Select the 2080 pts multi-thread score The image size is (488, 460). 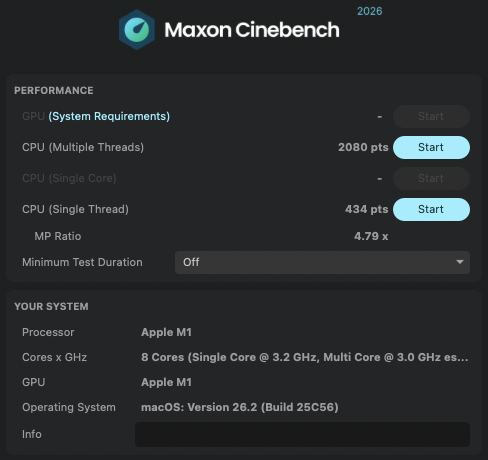[x=363, y=147]
